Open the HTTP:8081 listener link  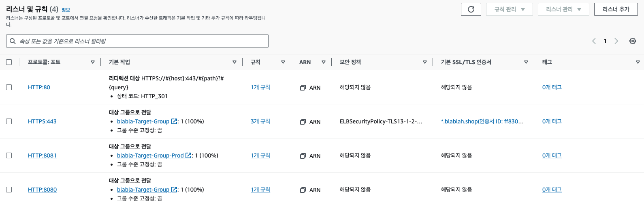point(42,155)
